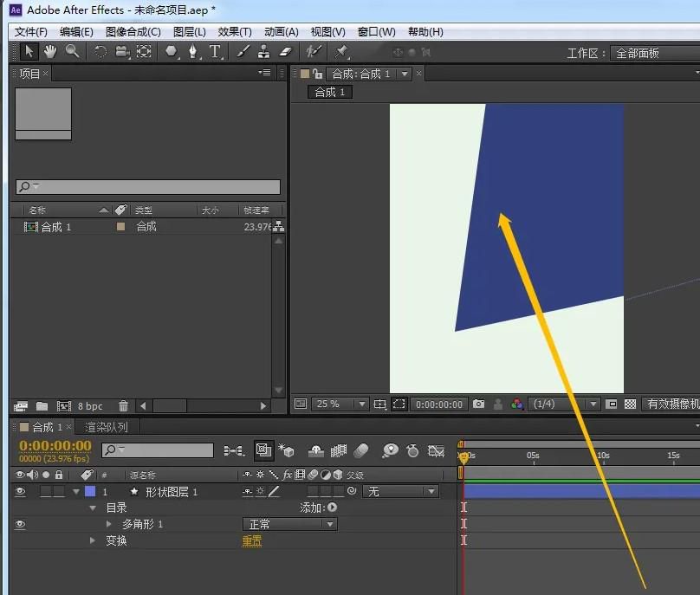
Task: Open the show channel color icon
Action: 517,404
